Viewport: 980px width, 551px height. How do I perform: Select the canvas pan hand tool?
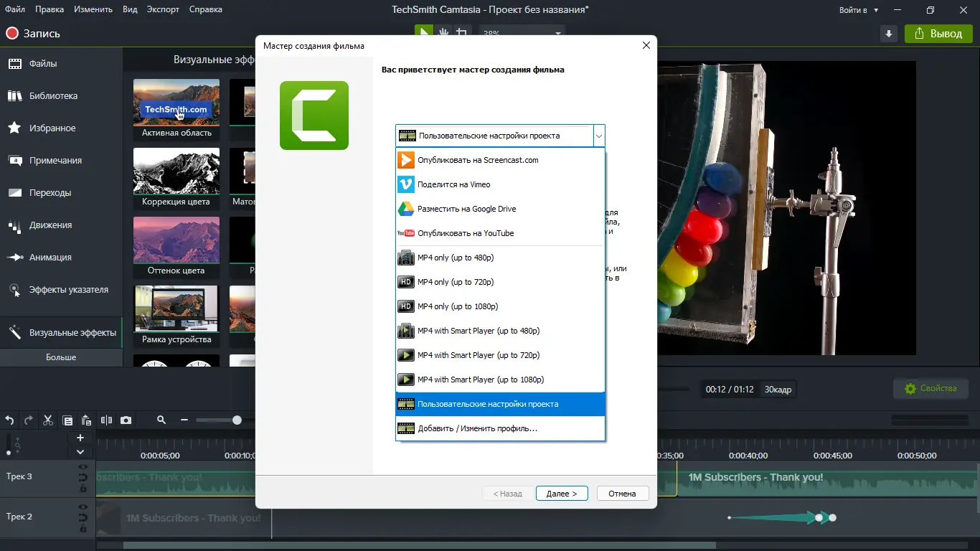[x=443, y=32]
